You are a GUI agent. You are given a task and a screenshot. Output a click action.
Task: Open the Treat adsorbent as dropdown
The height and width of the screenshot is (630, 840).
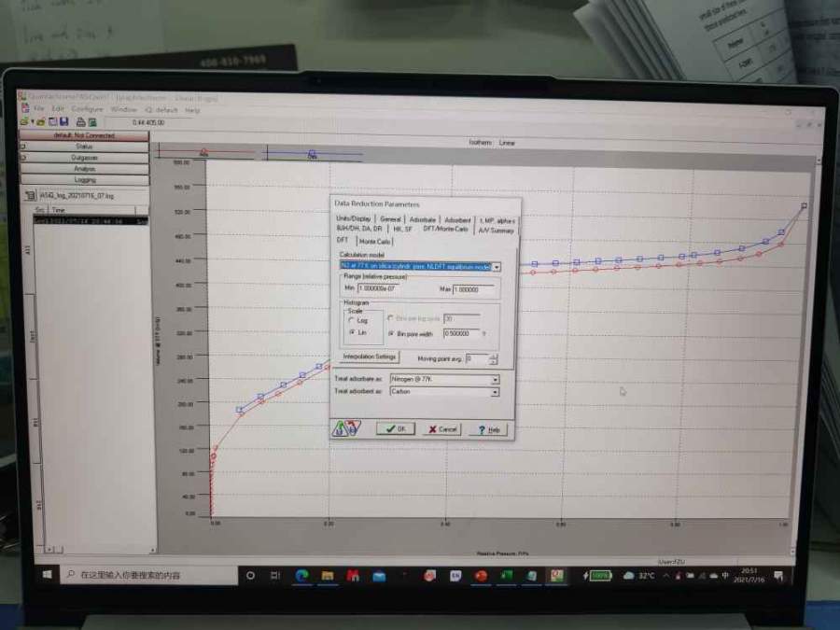click(495, 392)
